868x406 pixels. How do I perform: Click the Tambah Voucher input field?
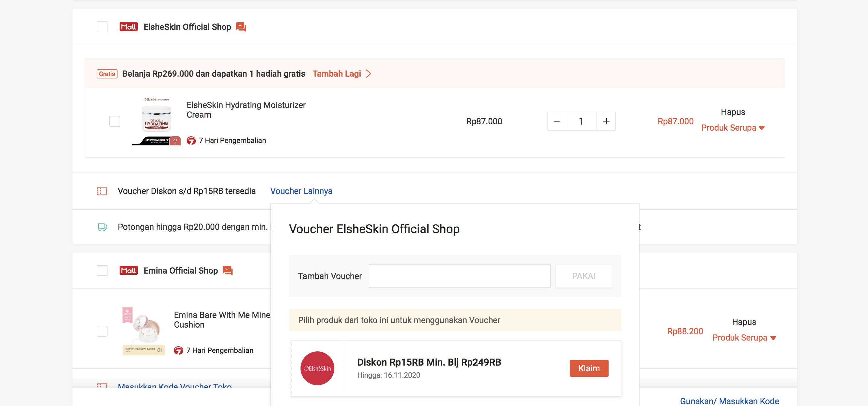[459, 276]
